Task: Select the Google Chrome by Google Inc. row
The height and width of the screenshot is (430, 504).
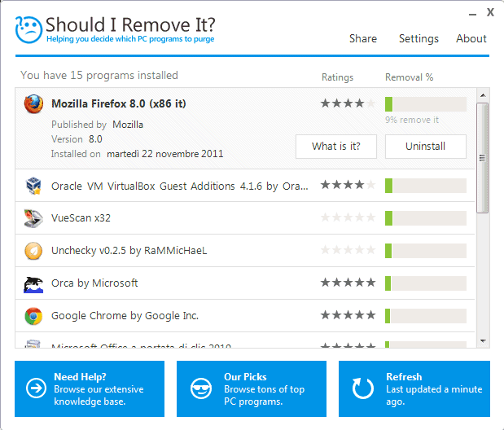Action: pos(245,316)
